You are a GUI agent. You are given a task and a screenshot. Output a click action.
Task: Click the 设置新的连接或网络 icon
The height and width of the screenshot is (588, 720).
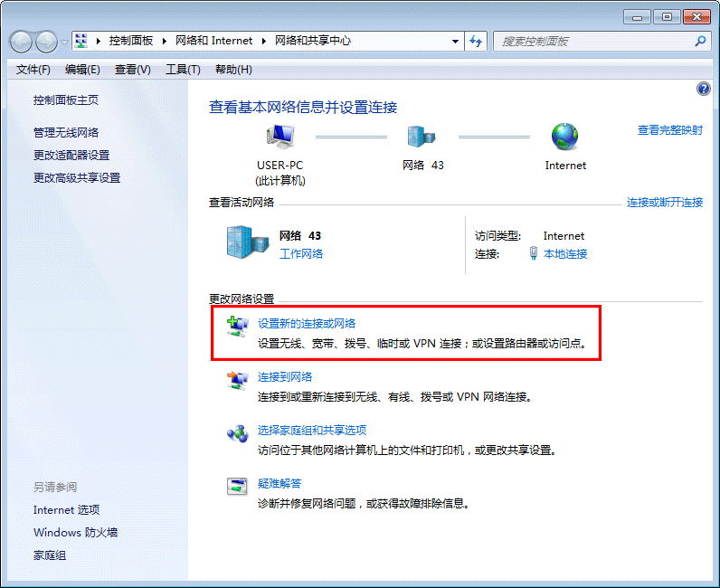(x=237, y=326)
